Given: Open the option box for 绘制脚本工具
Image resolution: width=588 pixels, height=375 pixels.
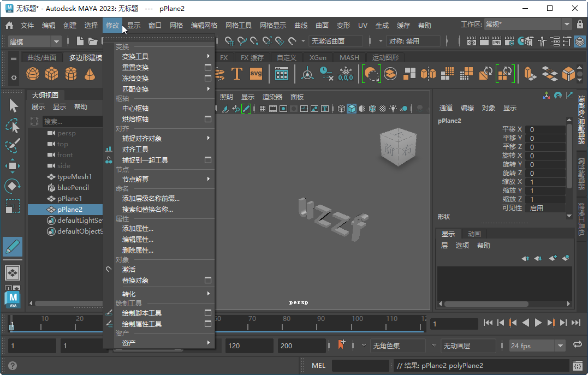Looking at the screenshot, I should [x=208, y=313].
